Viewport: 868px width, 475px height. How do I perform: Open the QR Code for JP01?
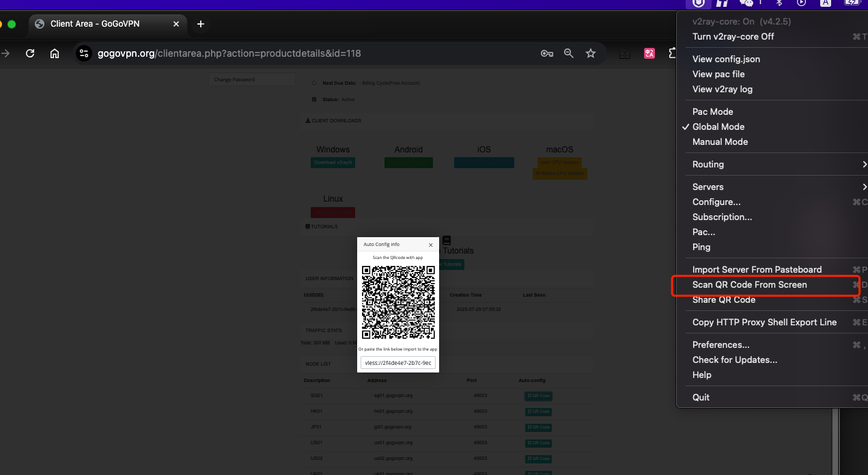[538, 427]
